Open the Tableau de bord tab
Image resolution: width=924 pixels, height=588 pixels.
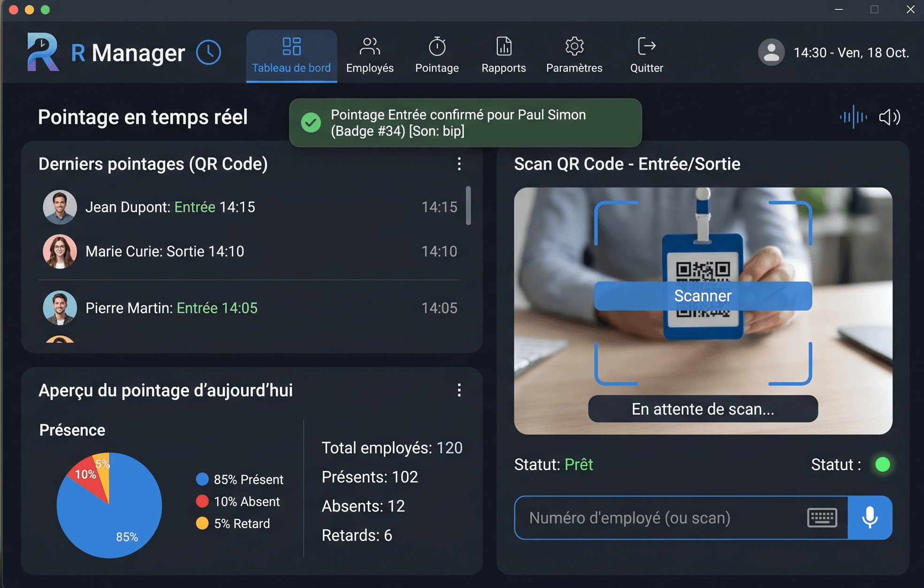pyautogui.click(x=291, y=56)
